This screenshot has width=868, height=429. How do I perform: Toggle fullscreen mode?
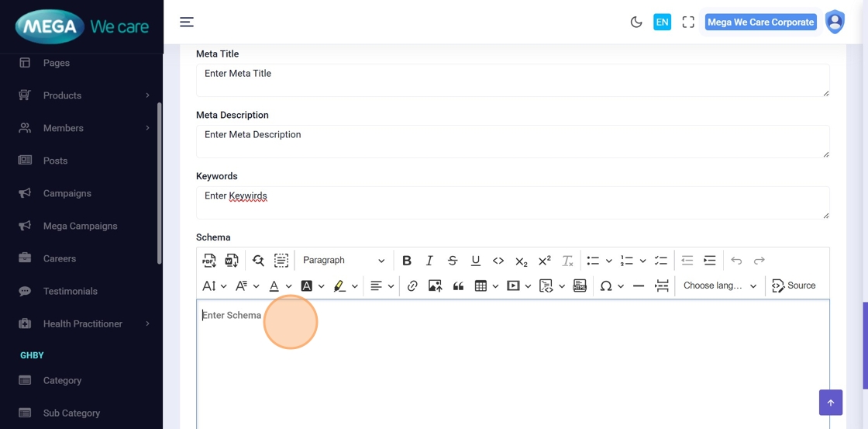[x=688, y=22]
